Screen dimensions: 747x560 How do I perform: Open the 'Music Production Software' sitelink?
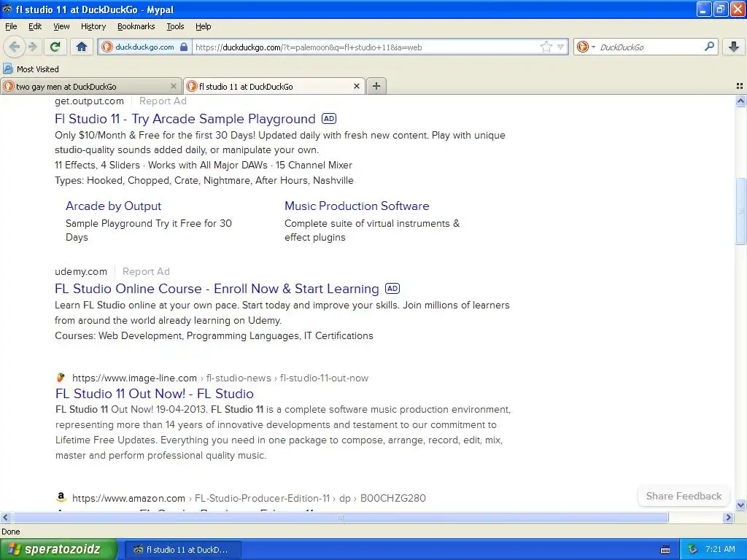tap(357, 206)
